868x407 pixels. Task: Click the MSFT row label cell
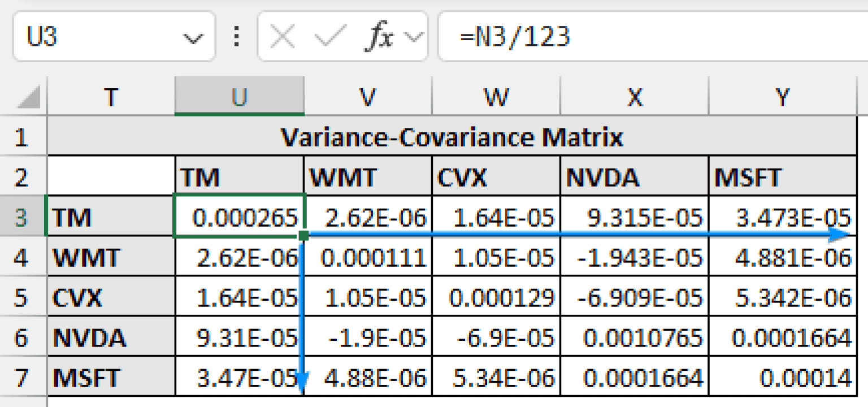pyautogui.click(x=111, y=378)
